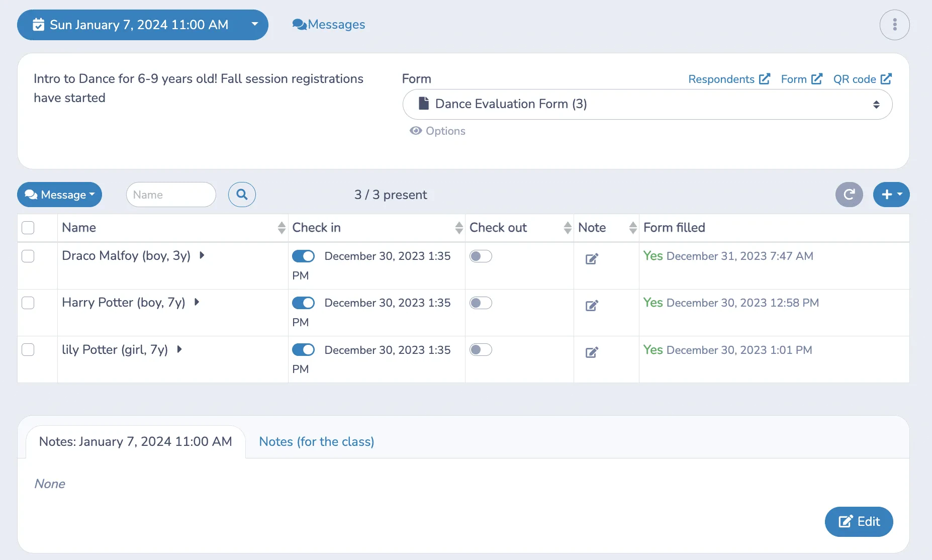Click the 3 / 3 present counter
Screen dimensions: 932x560
pos(391,195)
